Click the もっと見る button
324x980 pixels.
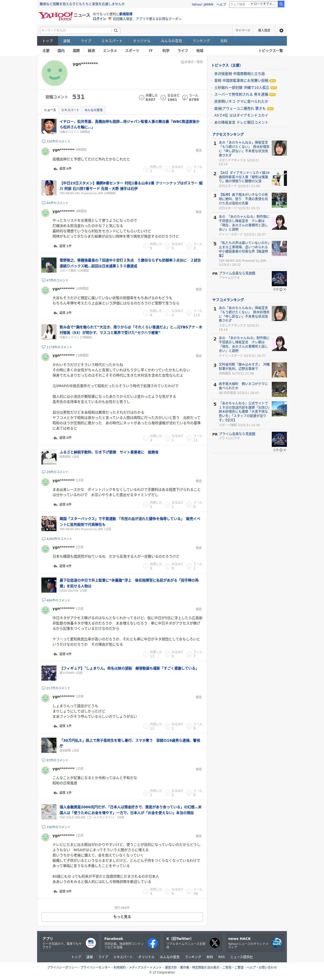pos(122,917)
